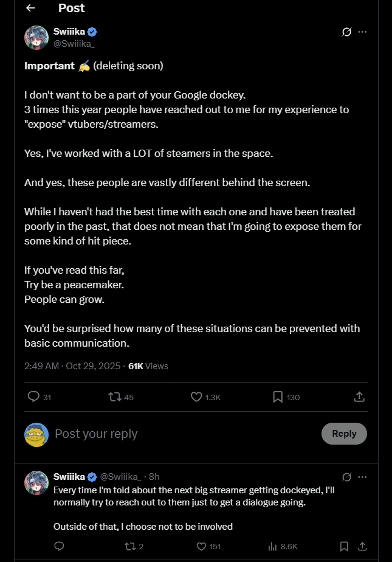Viewport: 392px width, 562px height.
Task: Click Swiiika's avatar on main post
Action: pos(36,38)
